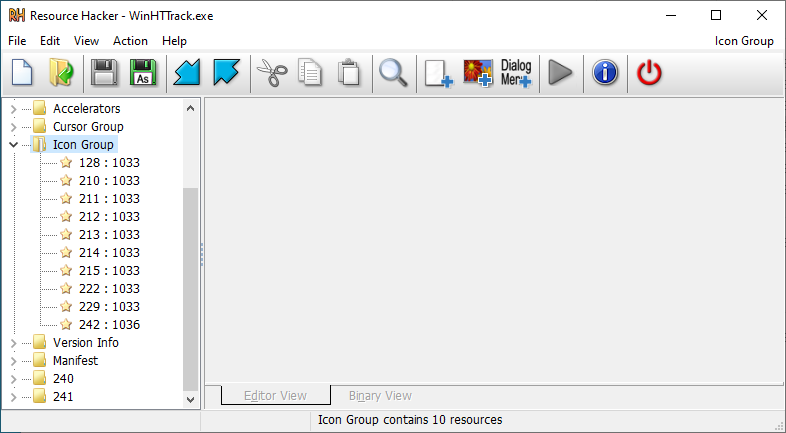Maximize the Resource Hacker window
Image resolution: width=786 pixels, height=433 pixels.
coord(716,16)
